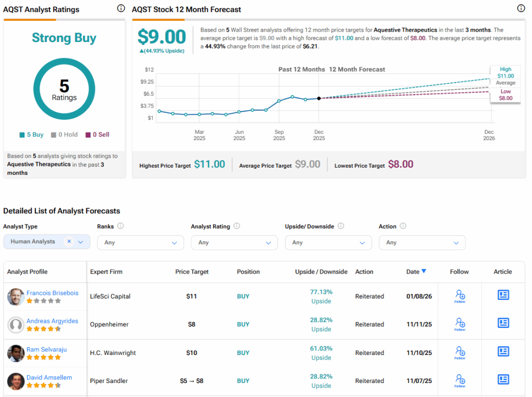Remove the Human Analysts filter tag
This screenshot has height=397, width=532.
click(x=69, y=242)
